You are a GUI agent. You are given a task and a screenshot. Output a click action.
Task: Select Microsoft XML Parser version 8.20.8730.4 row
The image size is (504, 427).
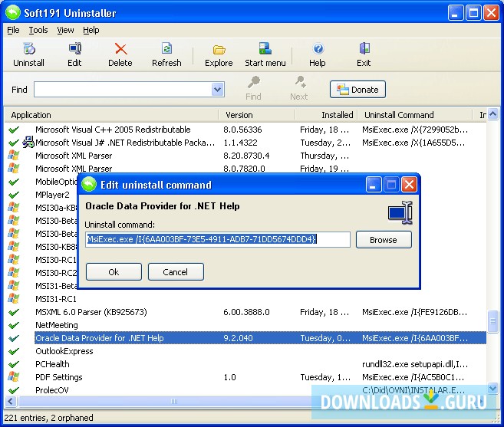click(x=245, y=156)
